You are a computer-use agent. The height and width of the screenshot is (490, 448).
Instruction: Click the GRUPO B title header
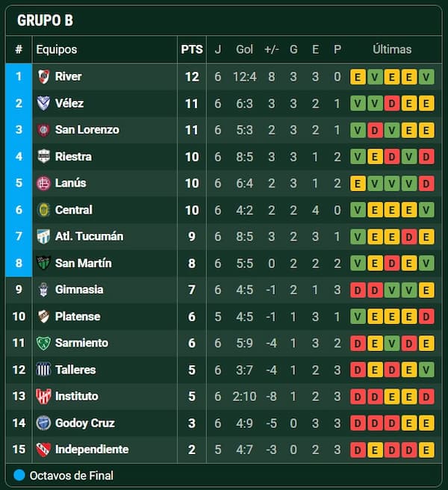(46, 20)
